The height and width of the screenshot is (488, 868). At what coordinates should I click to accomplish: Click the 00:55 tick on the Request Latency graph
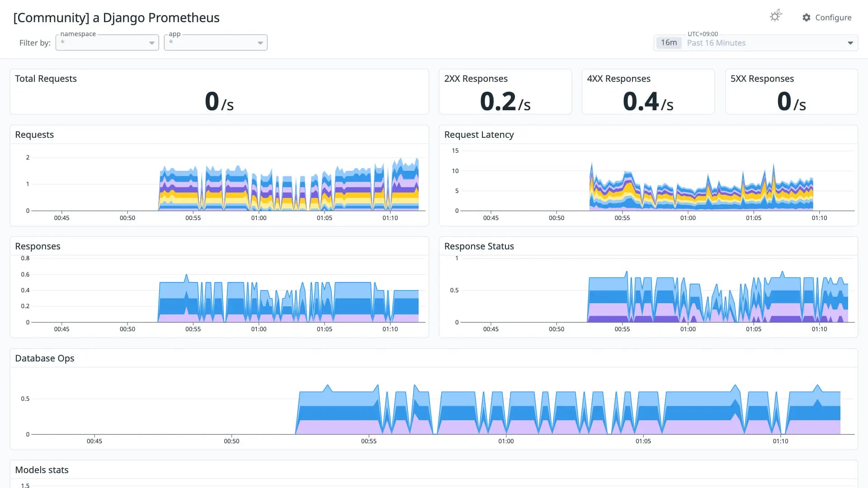tap(622, 218)
